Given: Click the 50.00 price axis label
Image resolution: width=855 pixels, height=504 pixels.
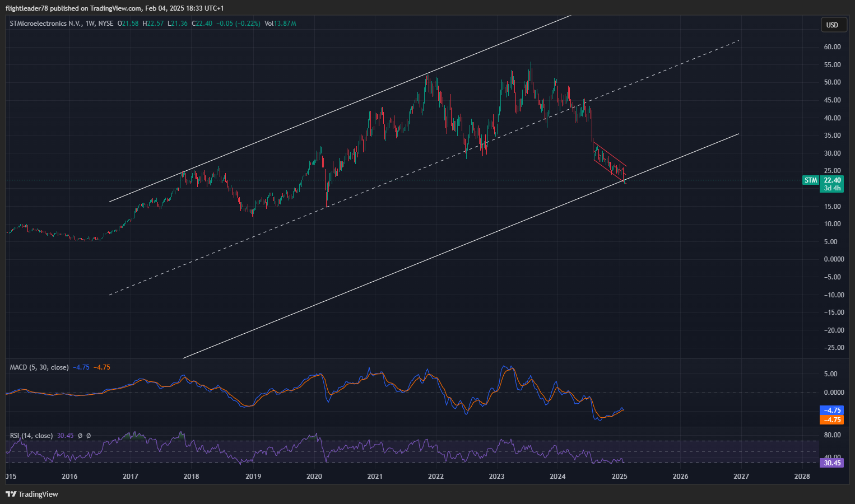Looking at the screenshot, I should tap(832, 82).
